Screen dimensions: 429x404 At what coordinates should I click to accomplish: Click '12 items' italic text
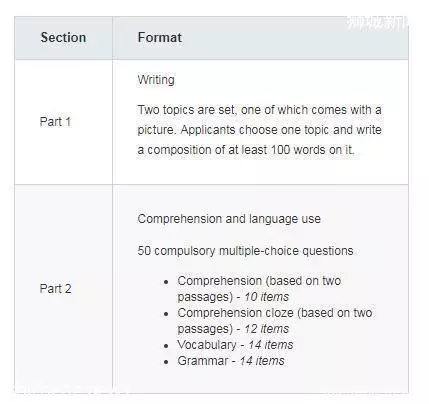[266, 329]
